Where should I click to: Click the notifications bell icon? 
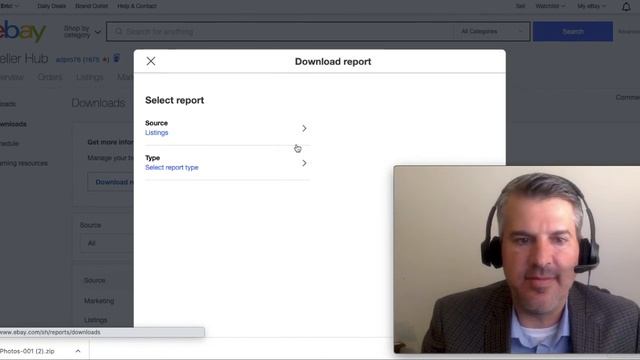626,7
